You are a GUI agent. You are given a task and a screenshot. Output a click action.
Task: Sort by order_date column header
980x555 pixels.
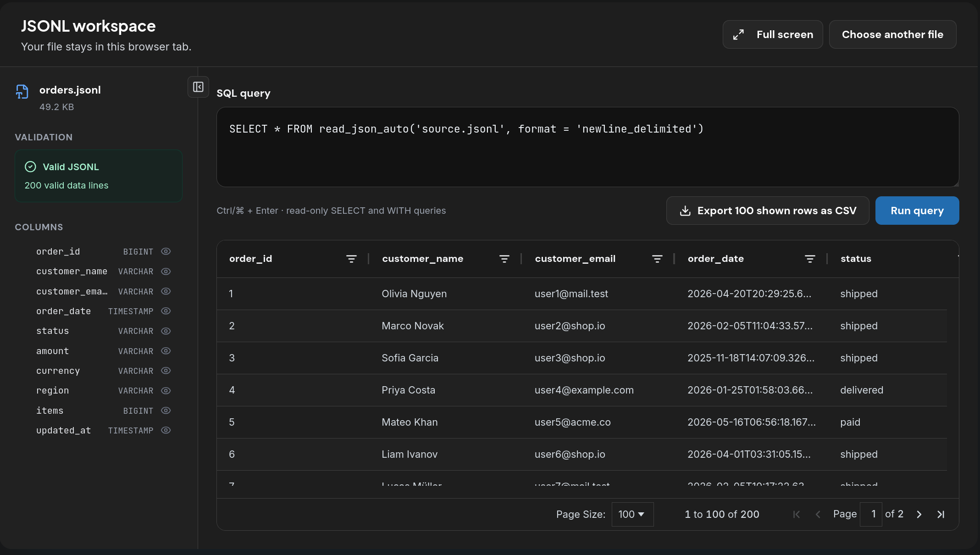point(715,259)
